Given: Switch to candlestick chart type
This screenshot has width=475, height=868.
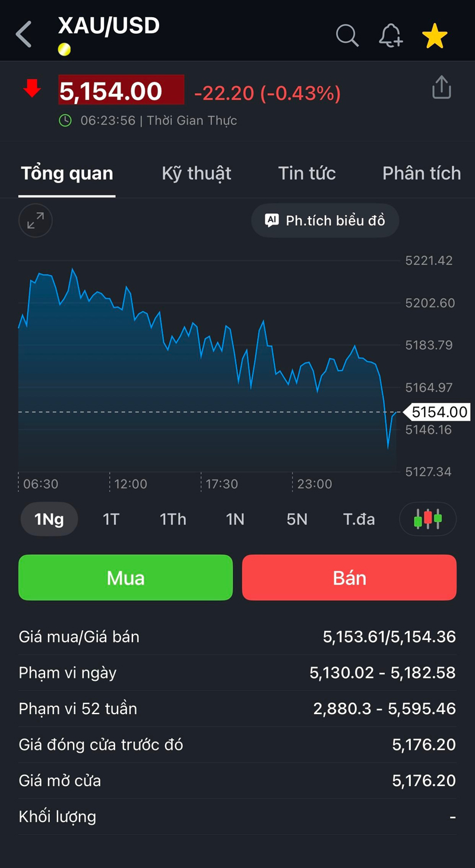Looking at the screenshot, I should tap(427, 519).
